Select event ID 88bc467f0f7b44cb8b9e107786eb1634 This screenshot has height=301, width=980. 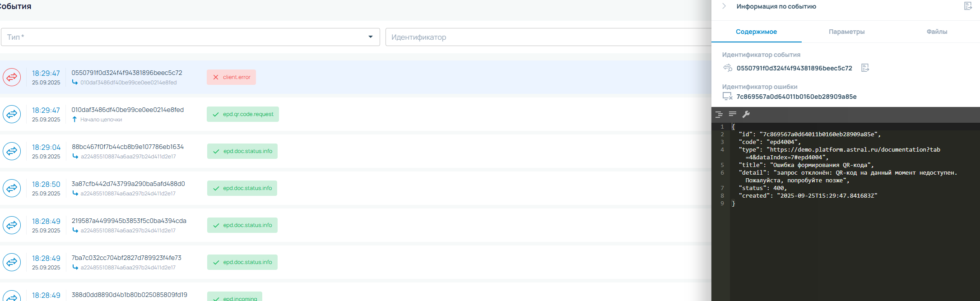click(128, 147)
